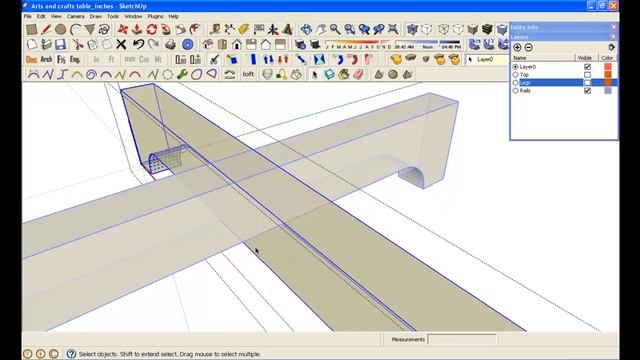
Task: Select the Push/Pull tool
Action: tap(137, 29)
